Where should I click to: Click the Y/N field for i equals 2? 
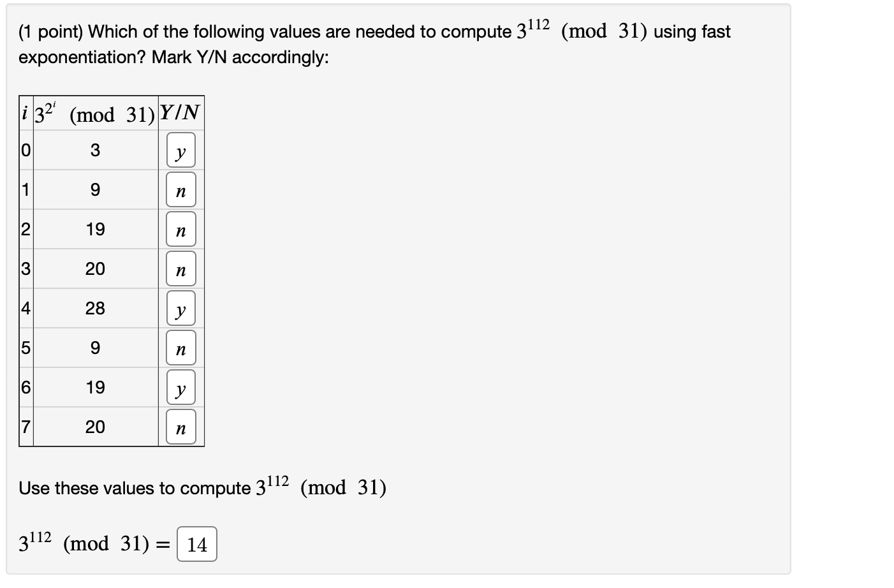point(180,230)
